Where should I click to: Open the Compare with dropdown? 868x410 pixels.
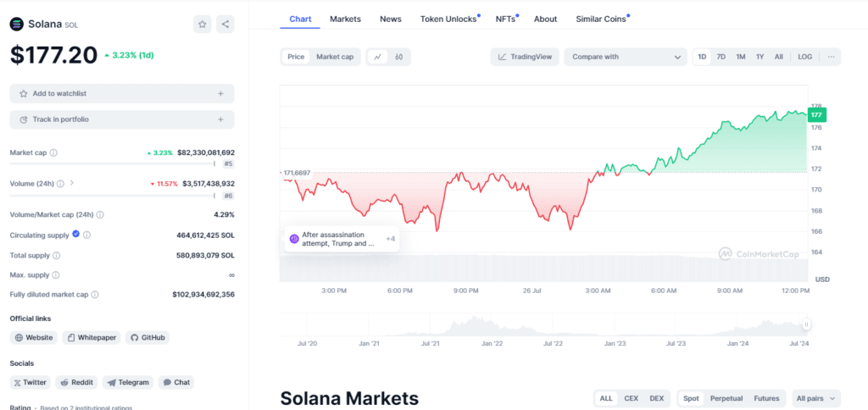pos(626,57)
